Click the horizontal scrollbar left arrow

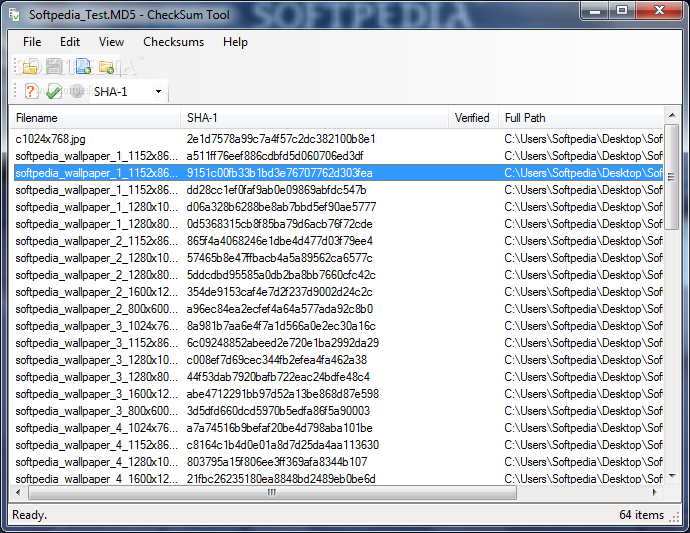click(18, 492)
